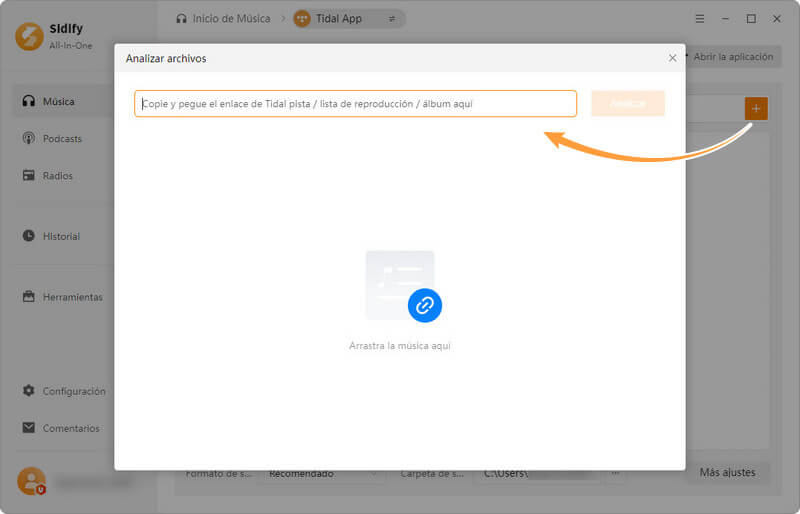This screenshot has height=514, width=800.
Task: Click the orange plus add button
Action: (x=756, y=108)
